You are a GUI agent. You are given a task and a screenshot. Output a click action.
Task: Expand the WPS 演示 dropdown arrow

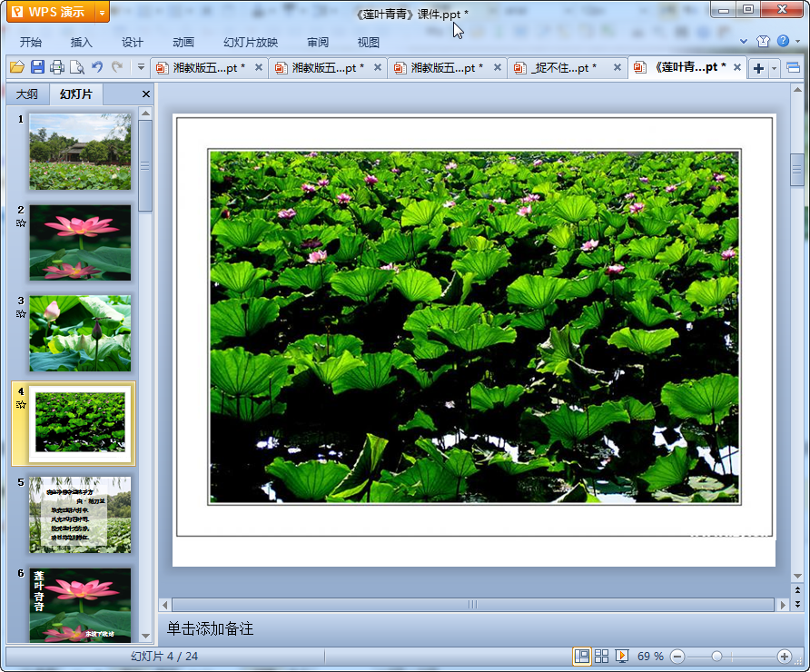[x=103, y=13]
